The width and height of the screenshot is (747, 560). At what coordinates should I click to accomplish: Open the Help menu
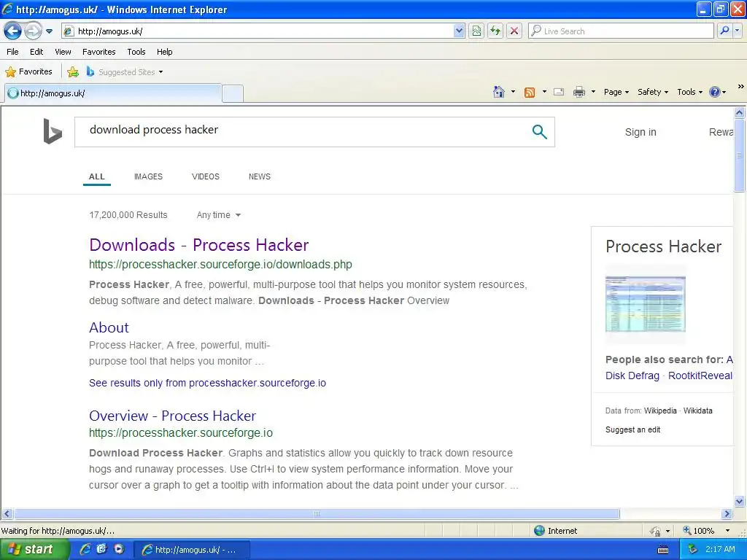click(x=164, y=52)
